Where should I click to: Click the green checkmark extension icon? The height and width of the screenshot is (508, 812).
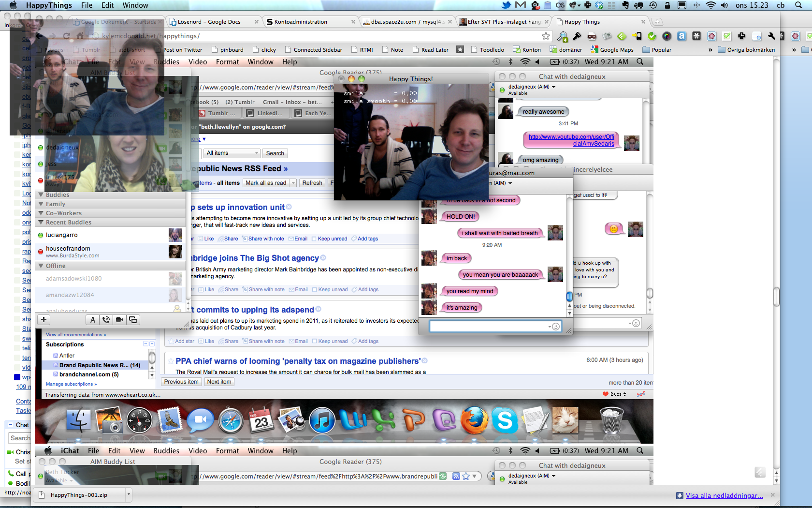click(x=652, y=36)
